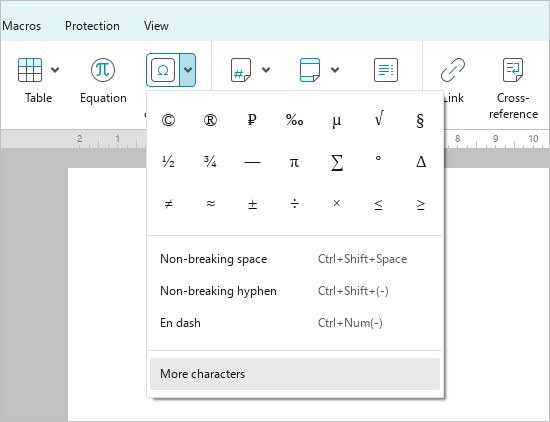Viewport: 550px width, 422px height.
Task: Expand the header and footer dropdown arrow
Action: (x=335, y=70)
